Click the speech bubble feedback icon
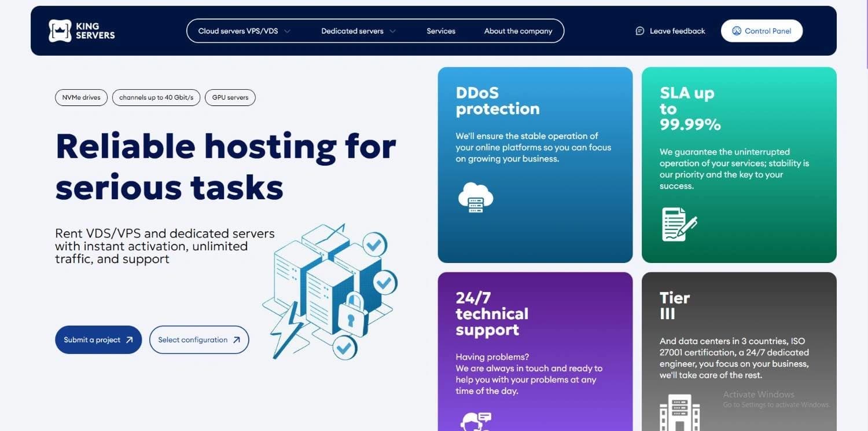868x431 pixels. pos(639,31)
